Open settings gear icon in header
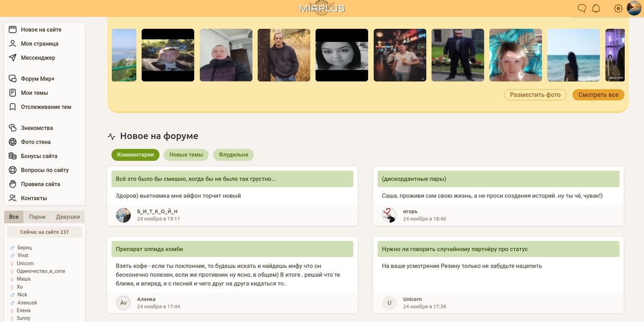 [618, 8]
